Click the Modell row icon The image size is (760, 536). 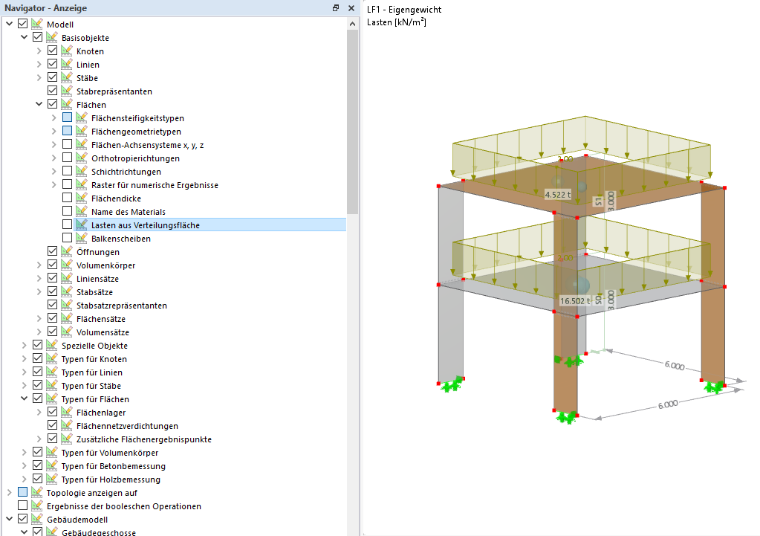click(37, 24)
